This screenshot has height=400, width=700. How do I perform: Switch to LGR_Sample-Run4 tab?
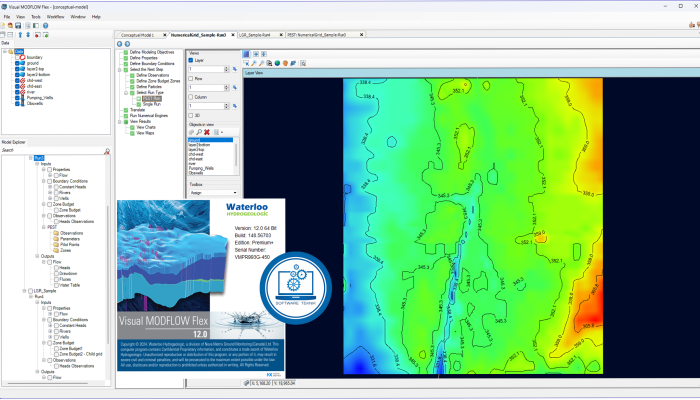[255, 35]
